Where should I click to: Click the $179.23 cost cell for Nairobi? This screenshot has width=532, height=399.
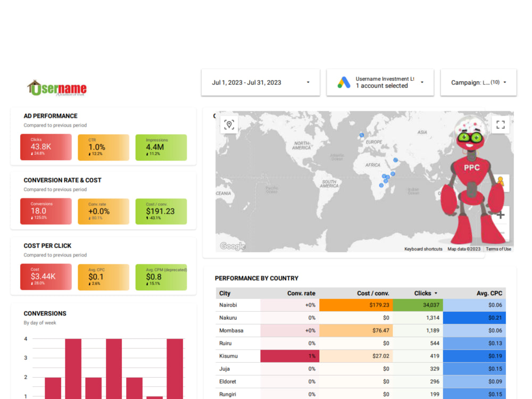tap(356, 305)
